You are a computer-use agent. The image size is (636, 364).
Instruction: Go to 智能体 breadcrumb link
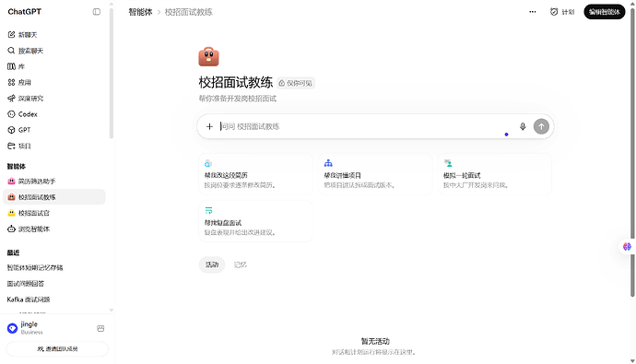[x=140, y=12]
